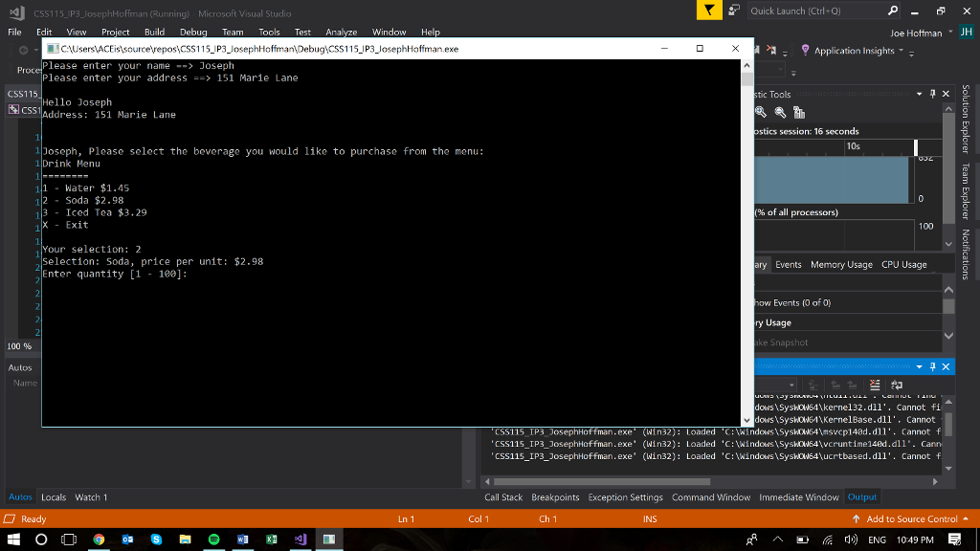Image resolution: width=980 pixels, height=551 pixels.
Task: Pin the Diagnostic Tools window
Action: (x=933, y=93)
